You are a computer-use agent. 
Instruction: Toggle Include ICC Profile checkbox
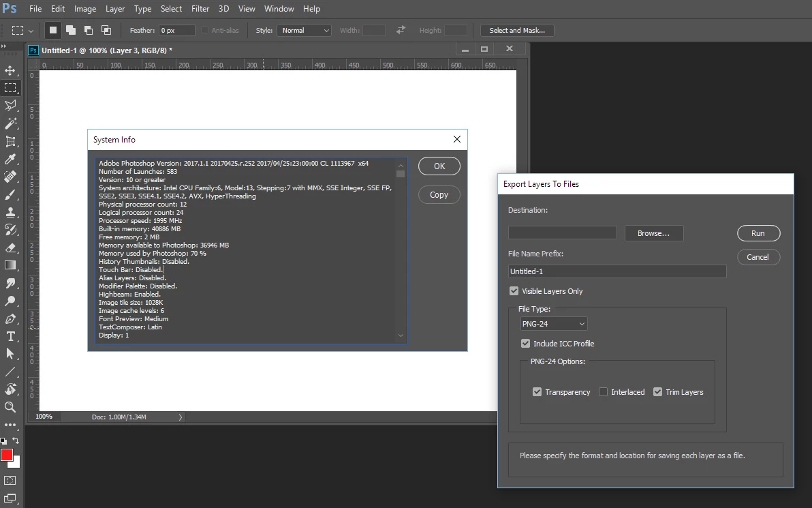pos(525,343)
